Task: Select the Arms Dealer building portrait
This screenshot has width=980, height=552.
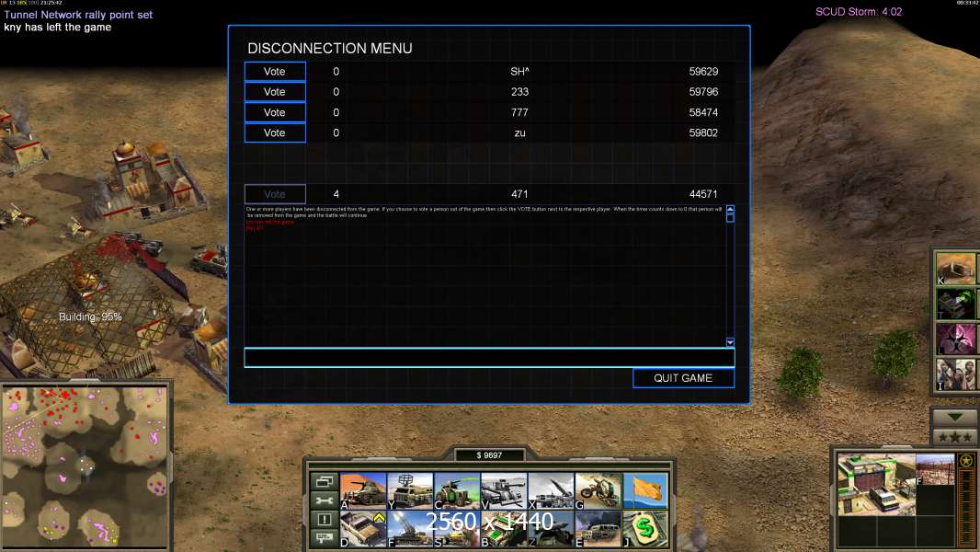Action: 875,485
